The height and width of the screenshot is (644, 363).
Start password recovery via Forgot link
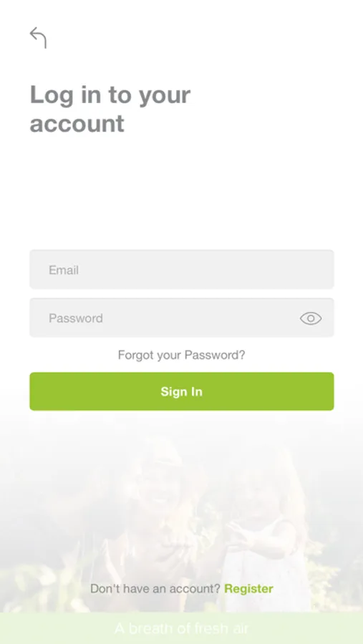182,355
